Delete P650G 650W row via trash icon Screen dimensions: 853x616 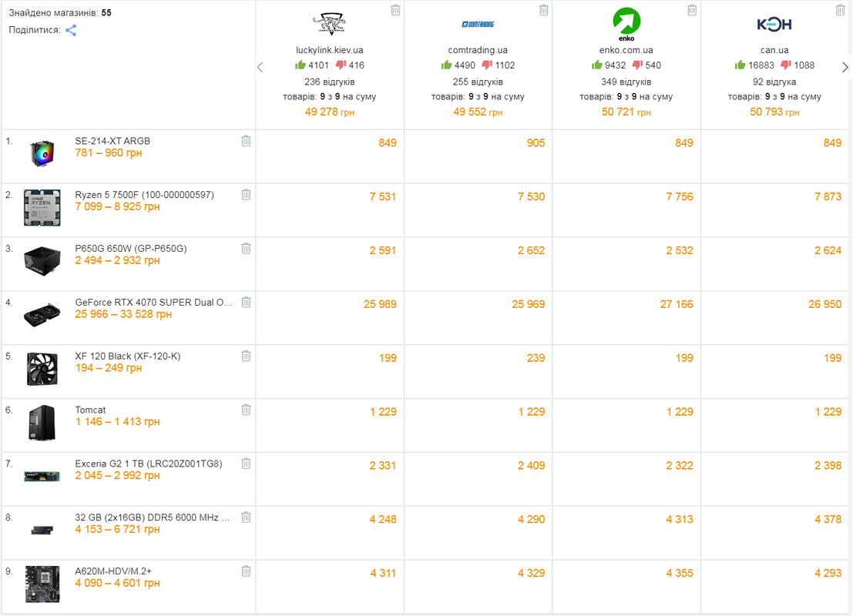(x=246, y=249)
